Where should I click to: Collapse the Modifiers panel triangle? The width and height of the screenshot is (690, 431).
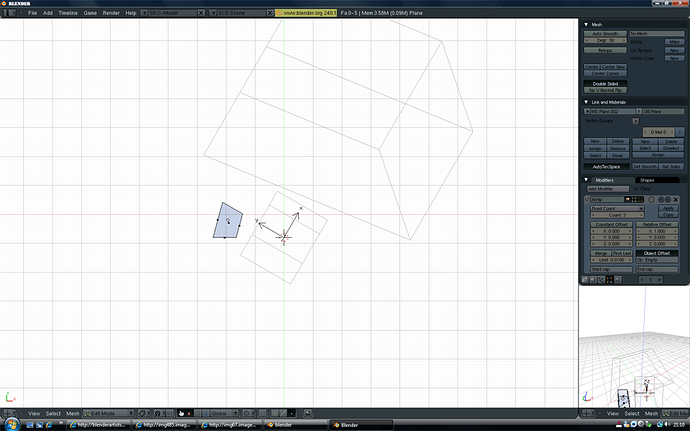click(586, 180)
